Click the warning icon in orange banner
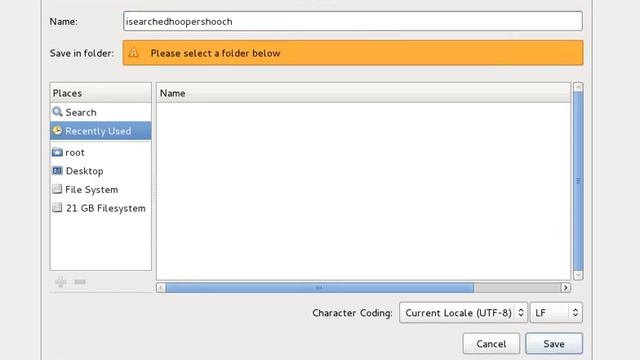 click(133, 53)
